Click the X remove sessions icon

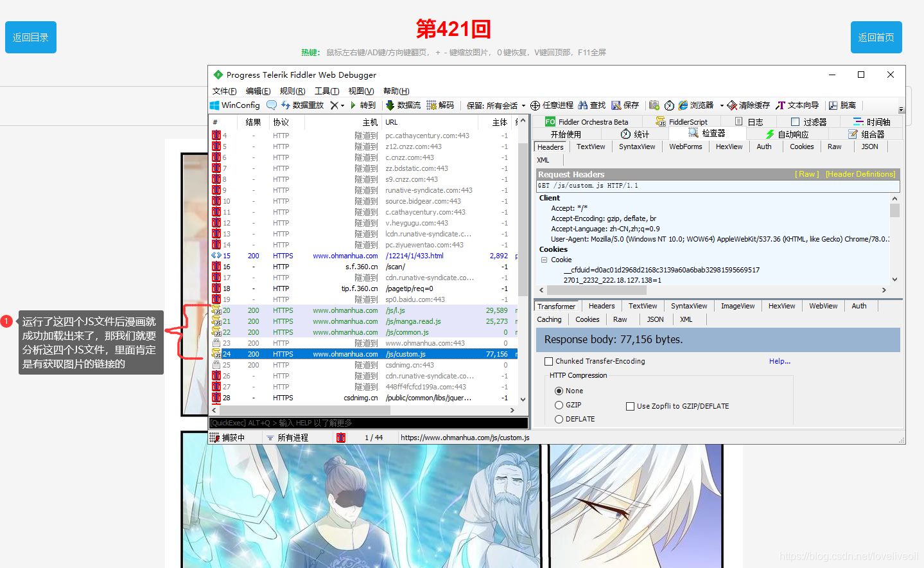(x=334, y=105)
